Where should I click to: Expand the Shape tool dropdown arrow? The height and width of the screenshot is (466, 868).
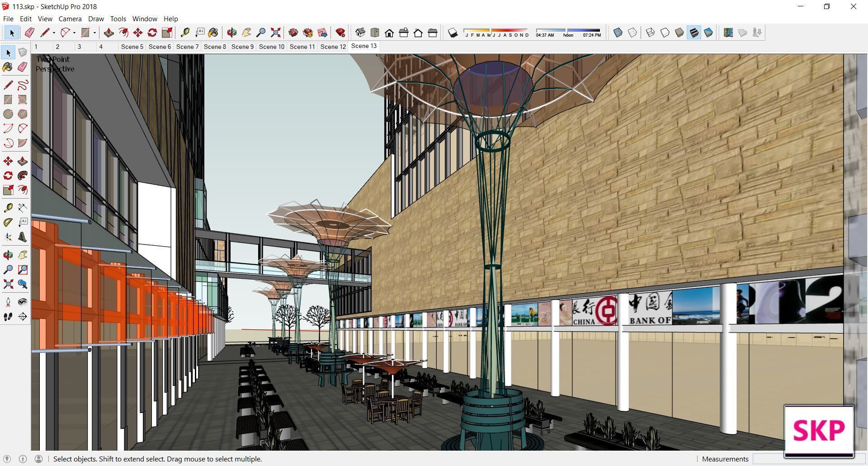click(x=94, y=33)
